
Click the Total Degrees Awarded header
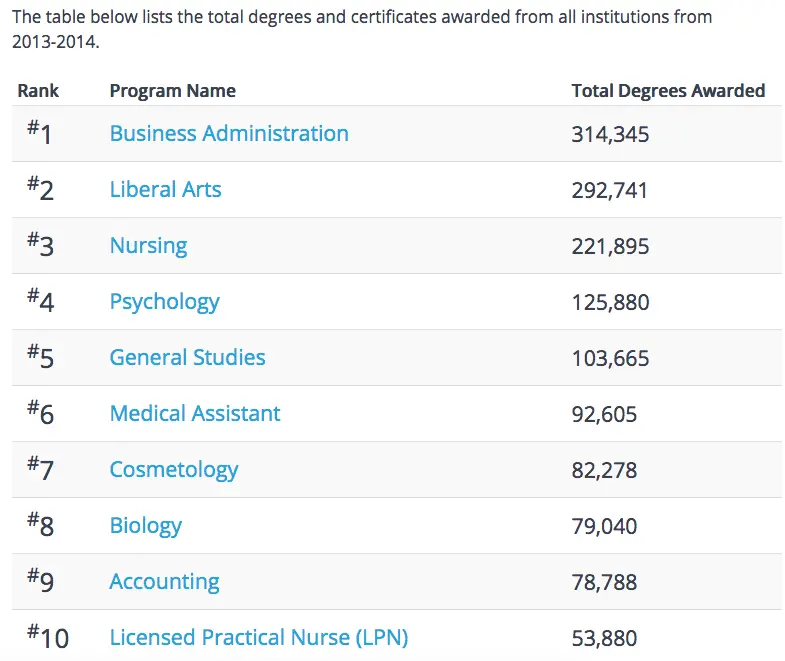click(x=668, y=91)
